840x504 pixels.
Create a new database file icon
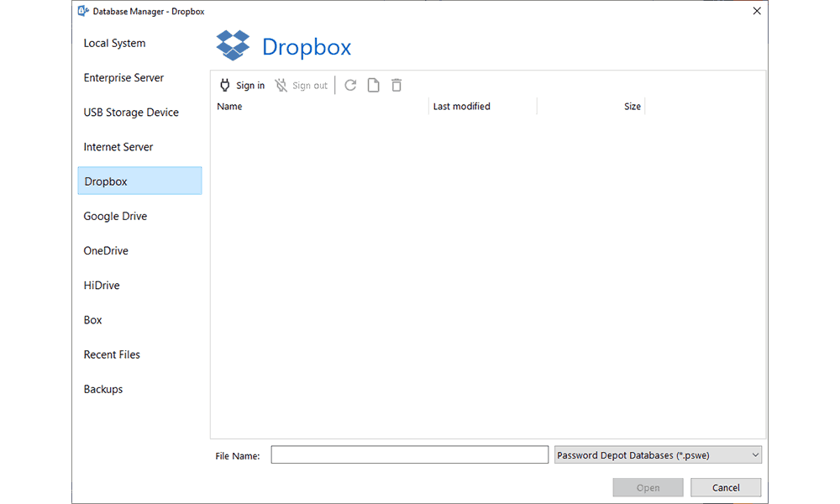[374, 85]
